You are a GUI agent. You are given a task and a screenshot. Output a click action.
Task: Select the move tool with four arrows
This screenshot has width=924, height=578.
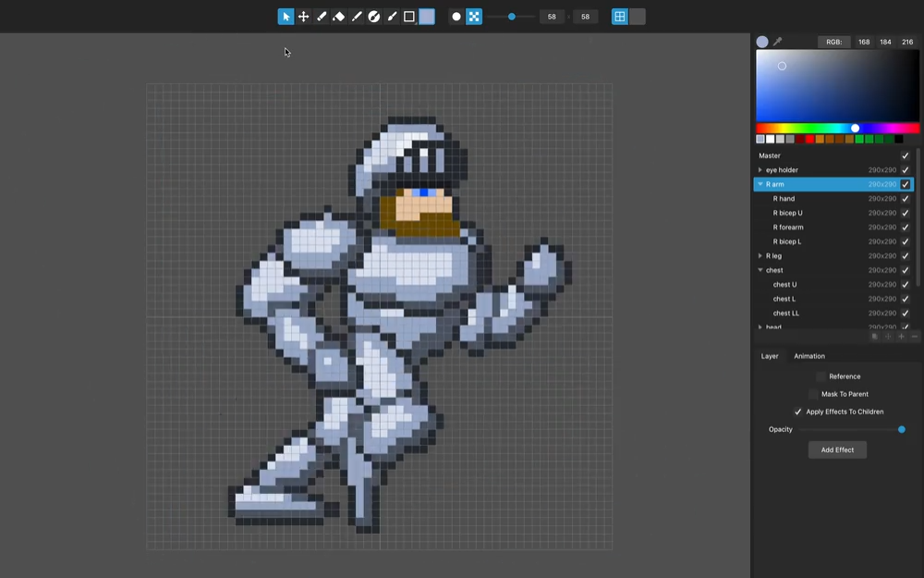pos(303,17)
